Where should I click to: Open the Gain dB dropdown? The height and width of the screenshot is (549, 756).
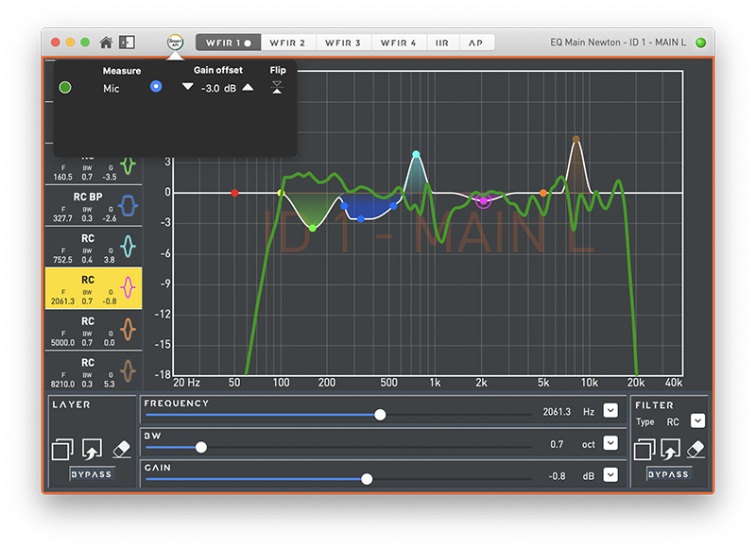(610, 475)
